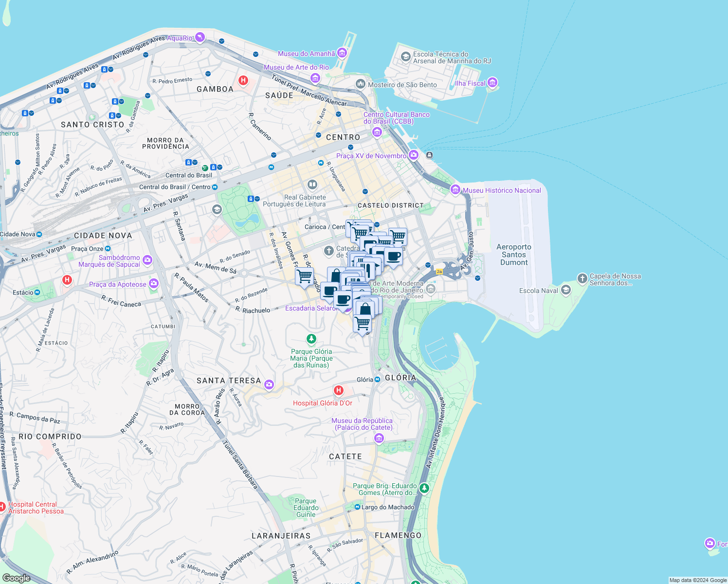Click the shopping cart marker on R. do Lavradio

coord(304,277)
